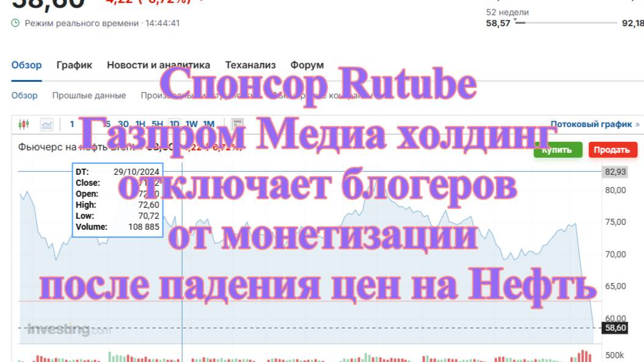Select the 1W chart interval
Image resolution: width=644 pixels, height=362 pixels.
point(192,124)
